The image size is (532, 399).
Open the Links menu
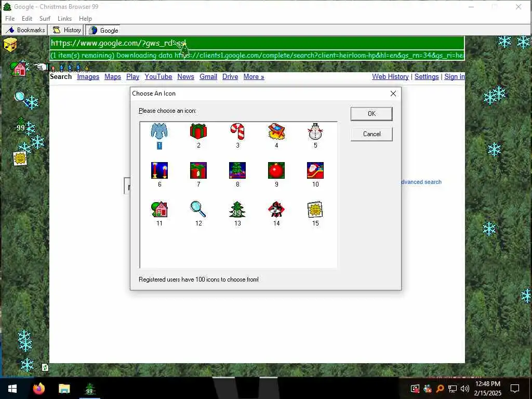click(64, 19)
